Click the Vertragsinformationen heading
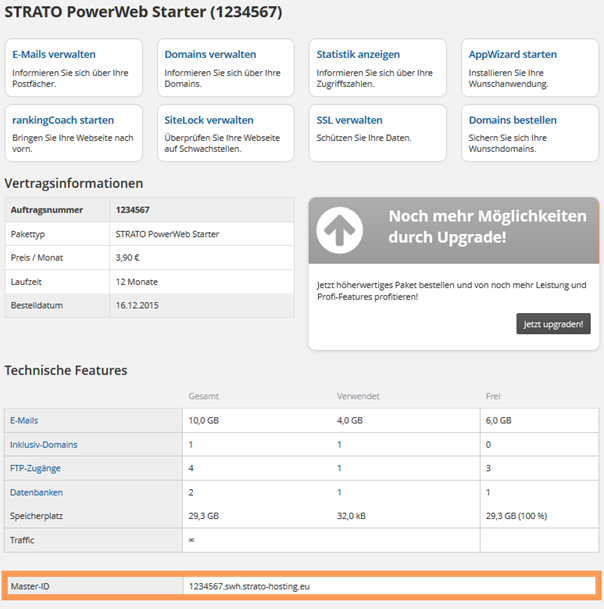The height and width of the screenshot is (609, 604). pyautogui.click(x=73, y=183)
